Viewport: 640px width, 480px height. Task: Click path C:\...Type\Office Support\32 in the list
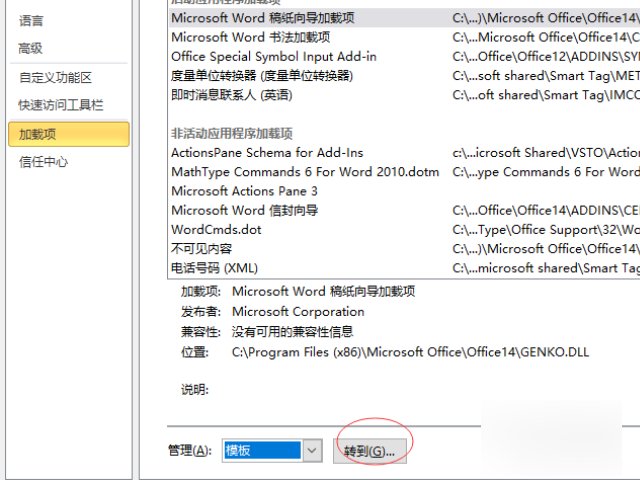546,229
